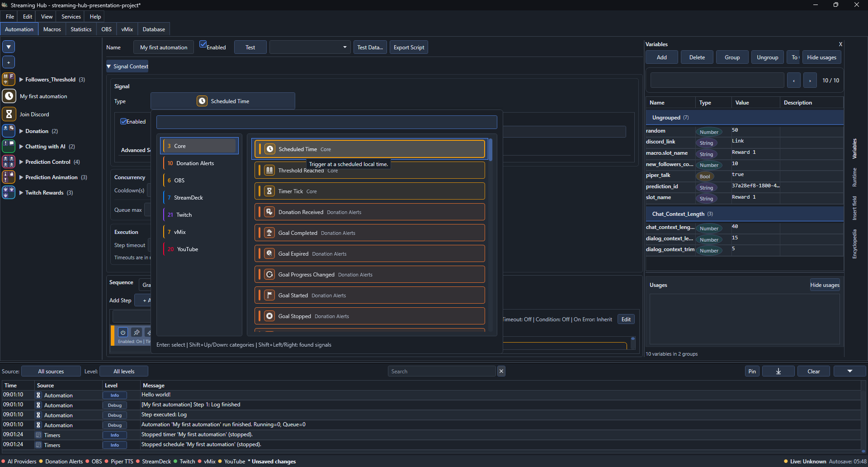Click the Add variable button
The width and height of the screenshot is (868, 467).
tap(662, 57)
